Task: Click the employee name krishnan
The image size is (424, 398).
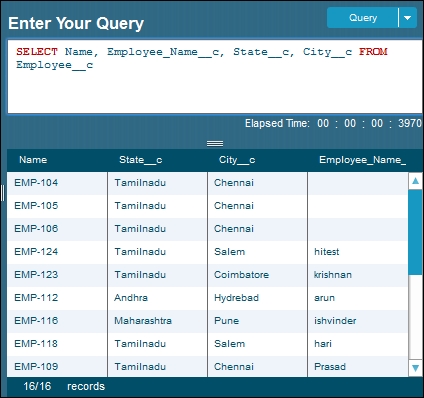Action: [x=333, y=275]
